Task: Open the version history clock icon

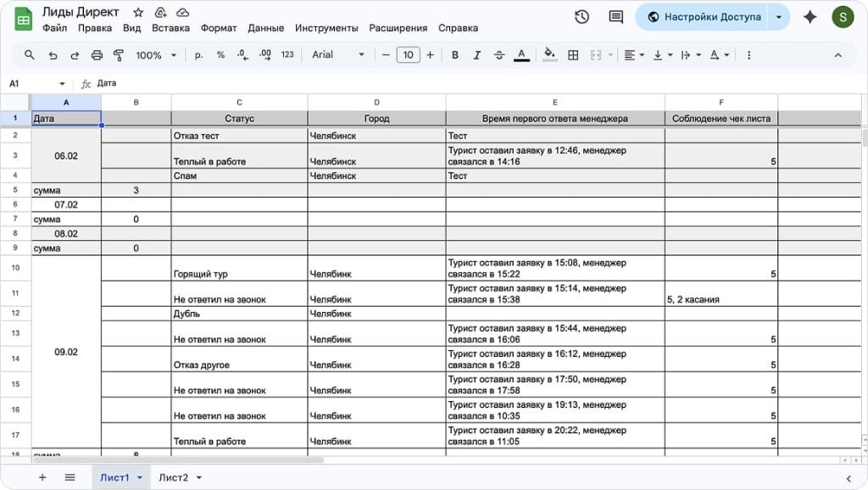Action: (581, 17)
